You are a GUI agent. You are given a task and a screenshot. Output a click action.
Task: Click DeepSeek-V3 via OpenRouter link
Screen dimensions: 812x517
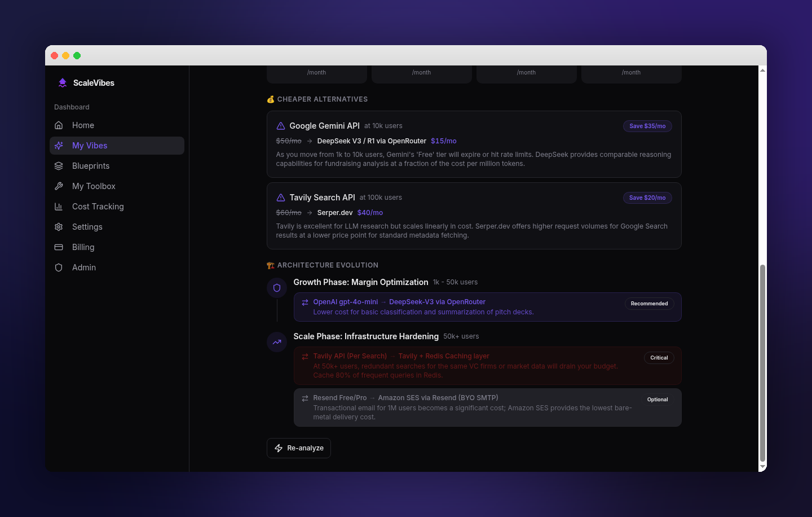(x=437, y=301)
